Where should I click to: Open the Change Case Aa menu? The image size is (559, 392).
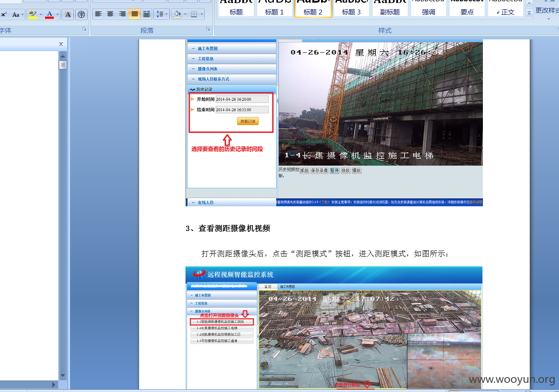17,14
